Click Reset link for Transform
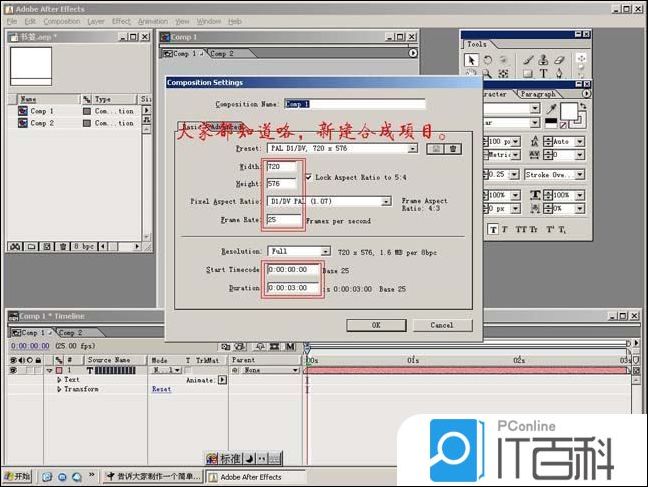Screen dimensions: 648x487 [161, 389]
